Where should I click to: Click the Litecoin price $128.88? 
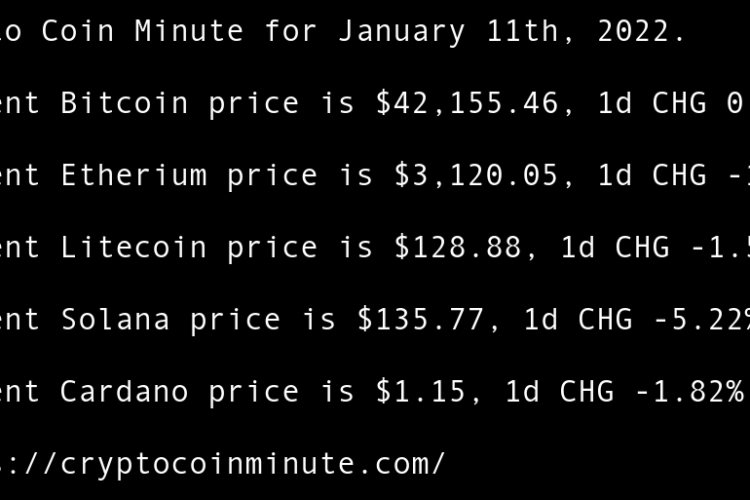click(x=457, y=247)
